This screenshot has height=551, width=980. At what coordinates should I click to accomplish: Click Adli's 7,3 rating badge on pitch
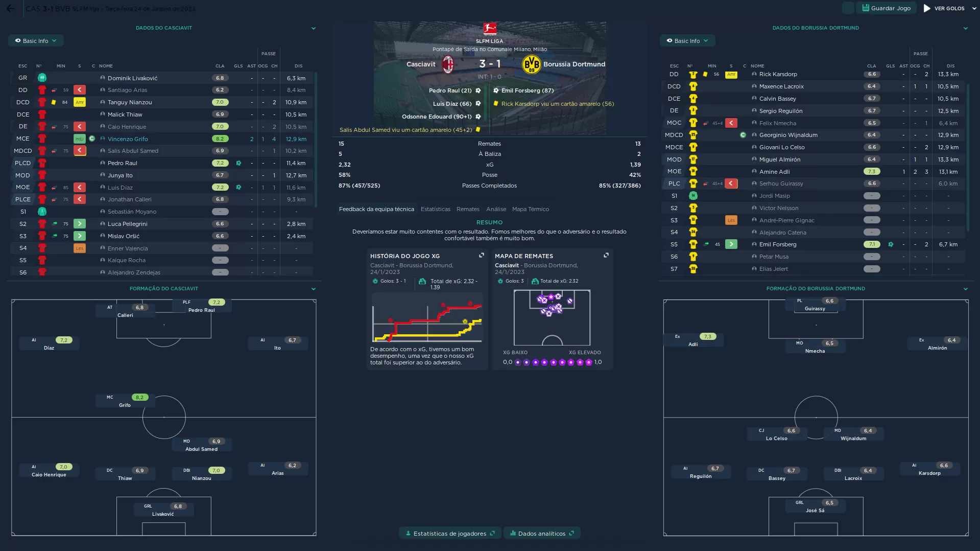tap(708, 337)
